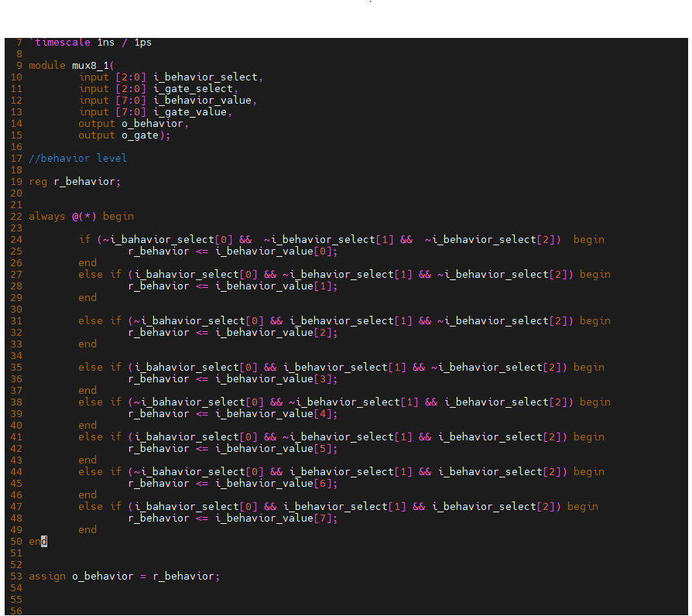Viewport: 692px width, 616px height.
Task: Click the begin keyword ending line 24
Action: [589, 240]
